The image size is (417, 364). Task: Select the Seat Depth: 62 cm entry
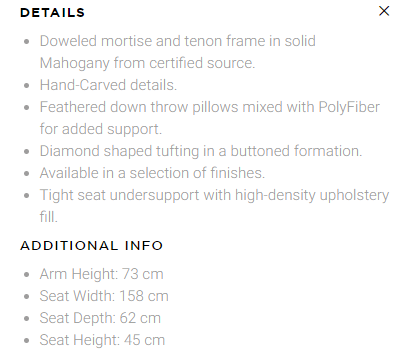point(100,318)
